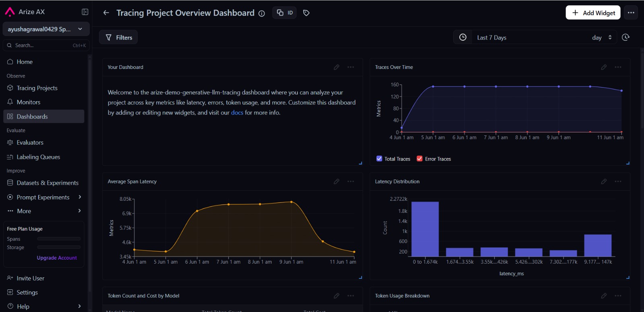
Task: Collapse the sidebar using the panel icon
Action: coord(85,12)
